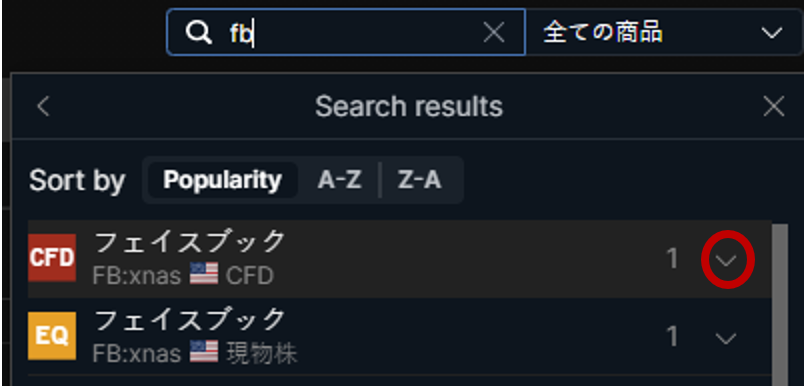The height and width of the screenshot is (388, 806).
Task: Click the red CFD badge icon
Action: pyautogui.click(x=52, y=258)
